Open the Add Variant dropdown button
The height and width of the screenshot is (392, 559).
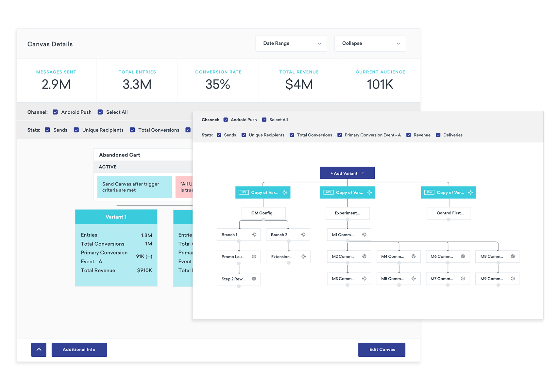point(347,173)
